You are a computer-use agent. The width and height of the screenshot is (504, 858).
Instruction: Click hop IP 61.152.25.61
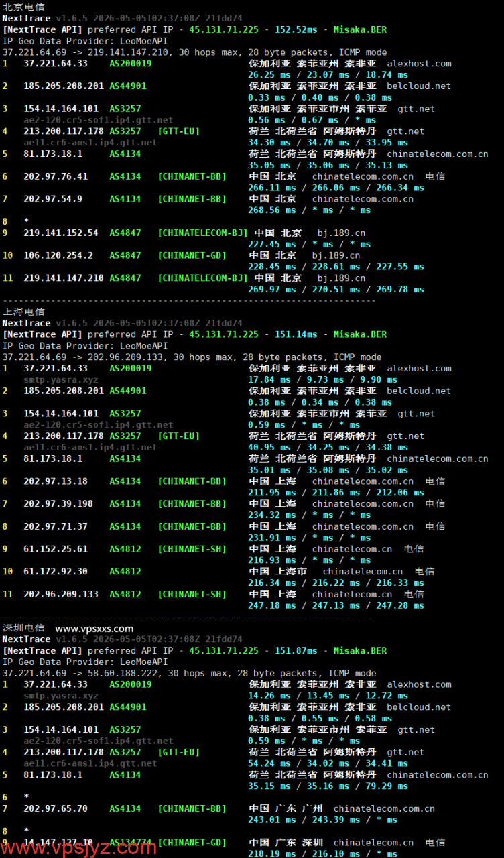click(56, 549)
